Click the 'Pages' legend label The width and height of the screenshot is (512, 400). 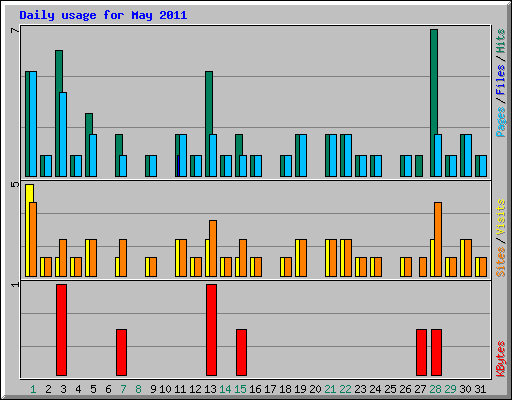[501, 122]
